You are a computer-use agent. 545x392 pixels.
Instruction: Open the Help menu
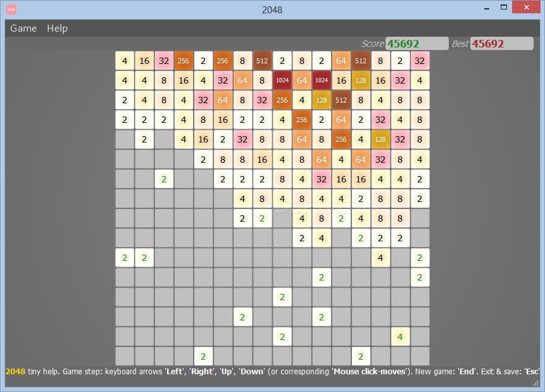[x=58, y=28]
